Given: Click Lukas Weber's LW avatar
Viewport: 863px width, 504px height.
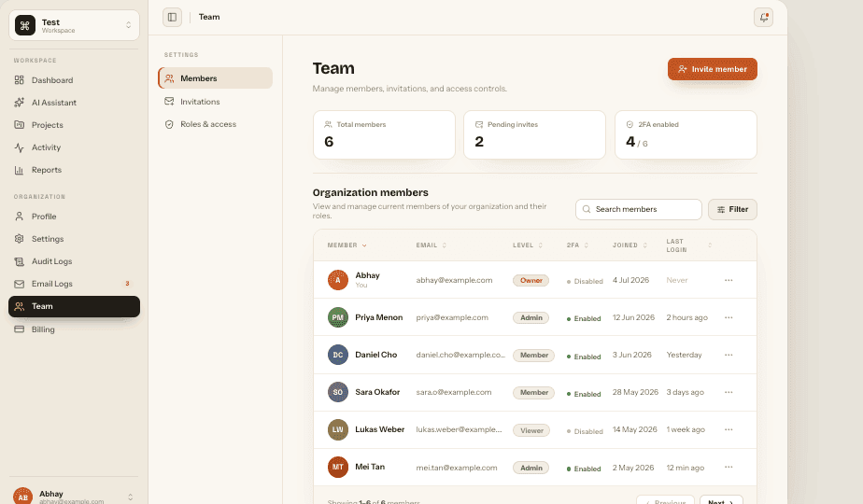Looking at the screenshot, I should click(338, 429).
